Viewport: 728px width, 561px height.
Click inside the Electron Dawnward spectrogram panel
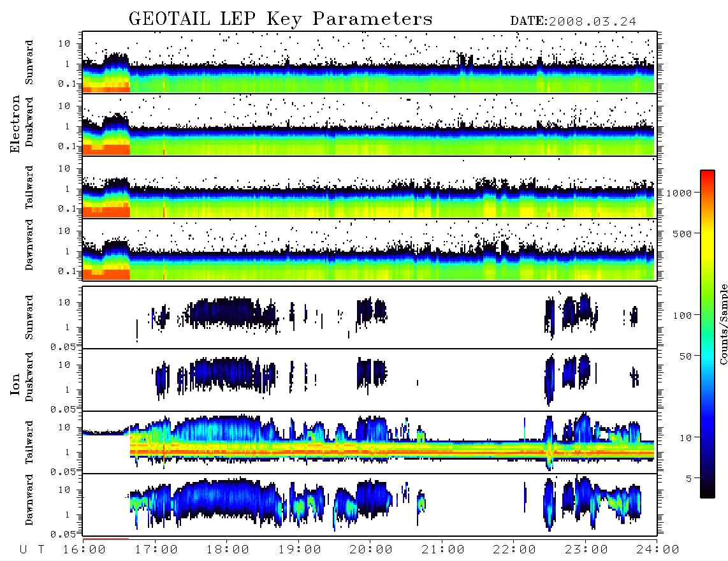click(370, 250)
